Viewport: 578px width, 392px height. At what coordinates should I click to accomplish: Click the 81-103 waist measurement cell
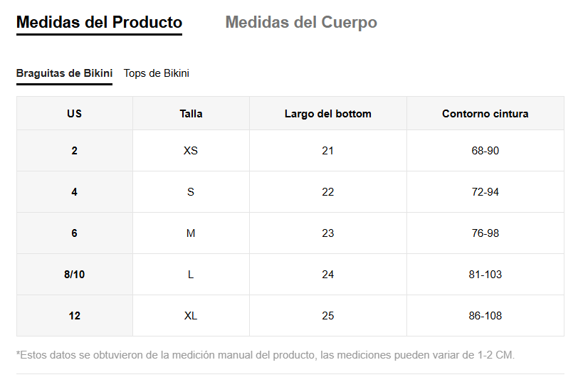click(485, 275)
